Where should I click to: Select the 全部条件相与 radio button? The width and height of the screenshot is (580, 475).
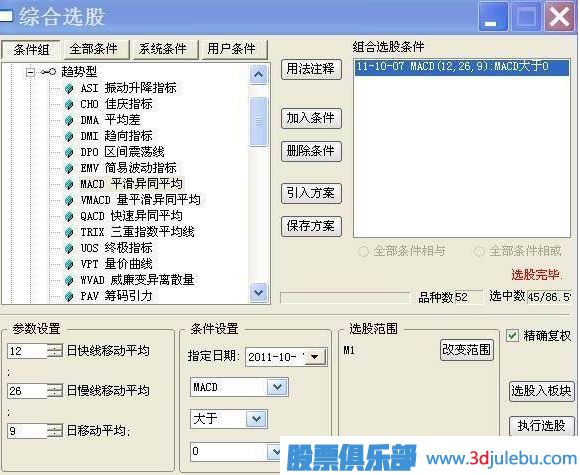pos(363,251)
